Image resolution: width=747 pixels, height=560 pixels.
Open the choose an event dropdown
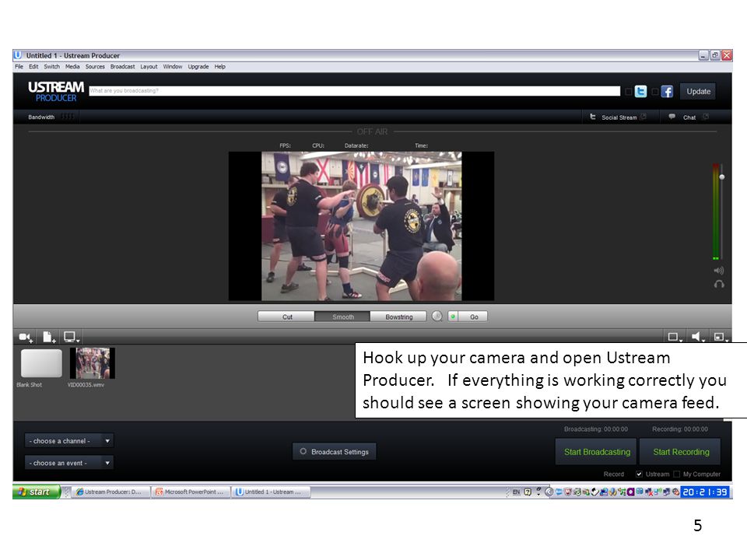pyautogui.click(x=69, y=463)
